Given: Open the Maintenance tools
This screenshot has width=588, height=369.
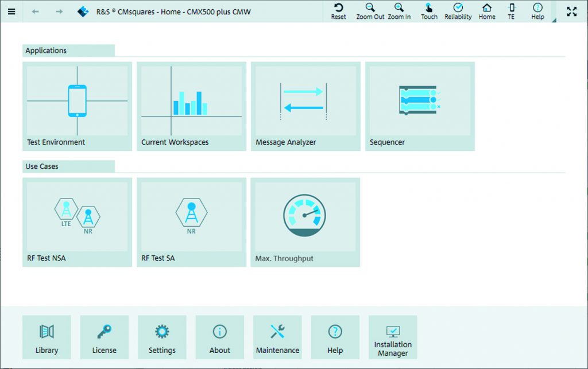Looking at the screenshot, I should [x=277, y=337].
